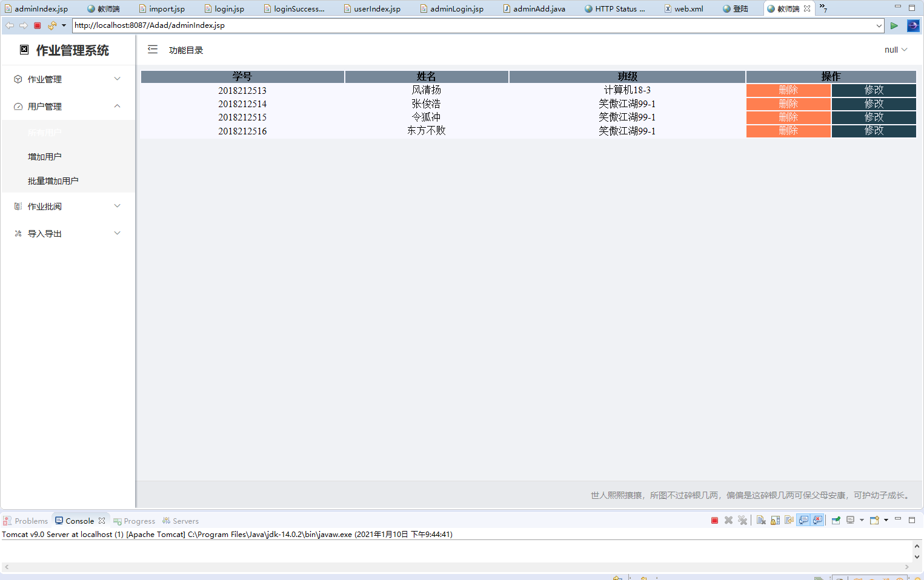Open the Progress view tab
Screen dimensions: 924x580
135,521
